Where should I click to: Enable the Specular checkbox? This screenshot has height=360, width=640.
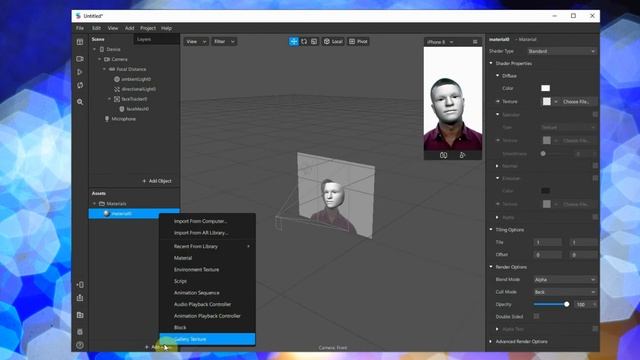595,115
